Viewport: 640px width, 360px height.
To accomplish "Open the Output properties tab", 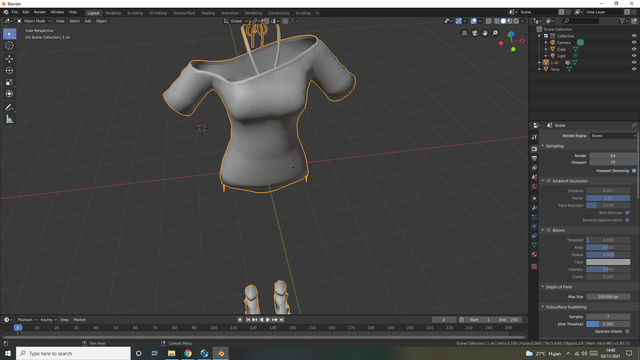I will (x=534, y=158).
